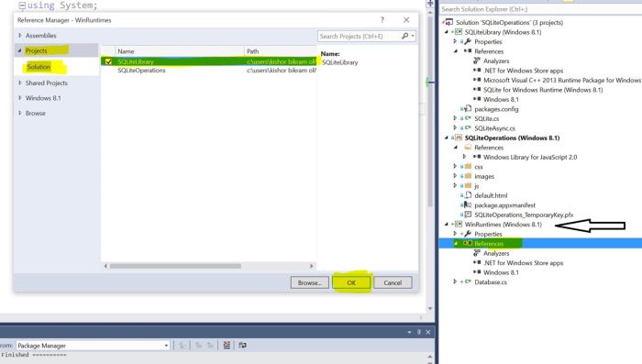Expand the Windows 8.1 category
Image resolution: width=642 pixels, height=364 pixels.
tap(19, 98)
